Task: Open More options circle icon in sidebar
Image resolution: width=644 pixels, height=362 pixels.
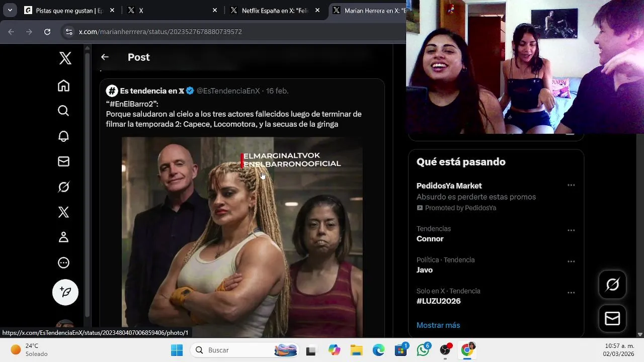Action: [x=63, y=262]
